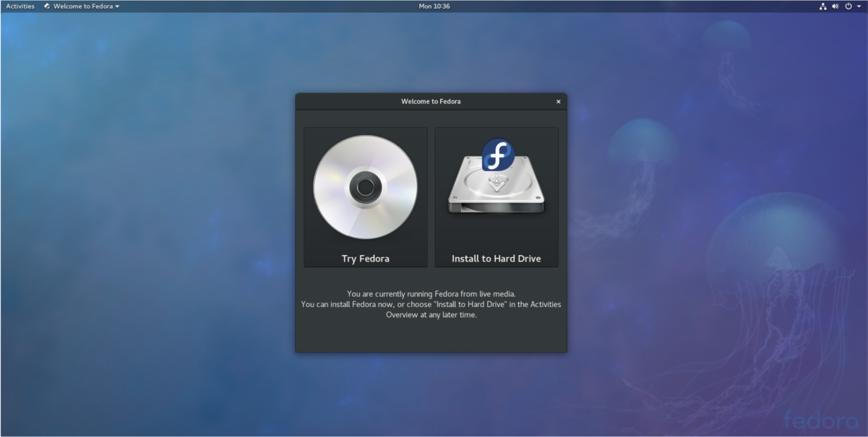
Task: Open the Activities overview
Action: (x=20, y=6)
